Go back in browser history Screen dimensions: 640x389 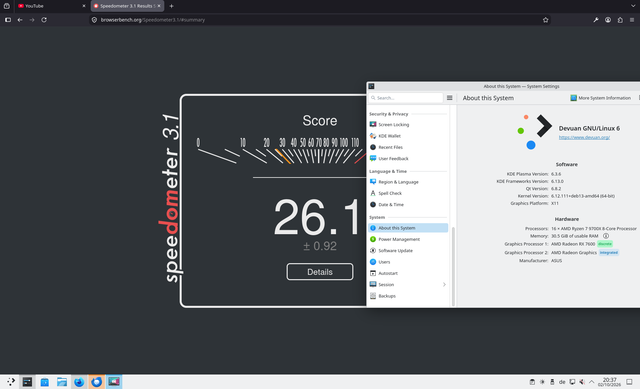pyautogui.click(x=20, y=20)
